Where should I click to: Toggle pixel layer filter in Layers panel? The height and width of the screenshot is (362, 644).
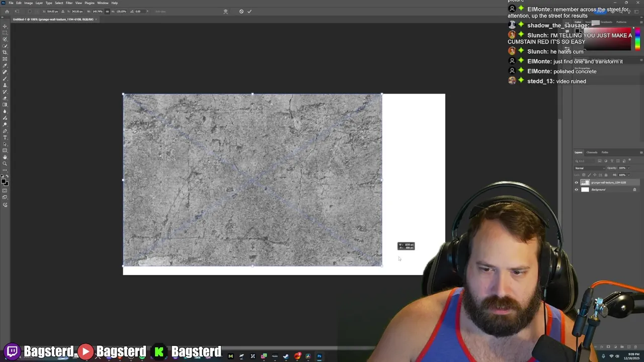tap(600, 161)
